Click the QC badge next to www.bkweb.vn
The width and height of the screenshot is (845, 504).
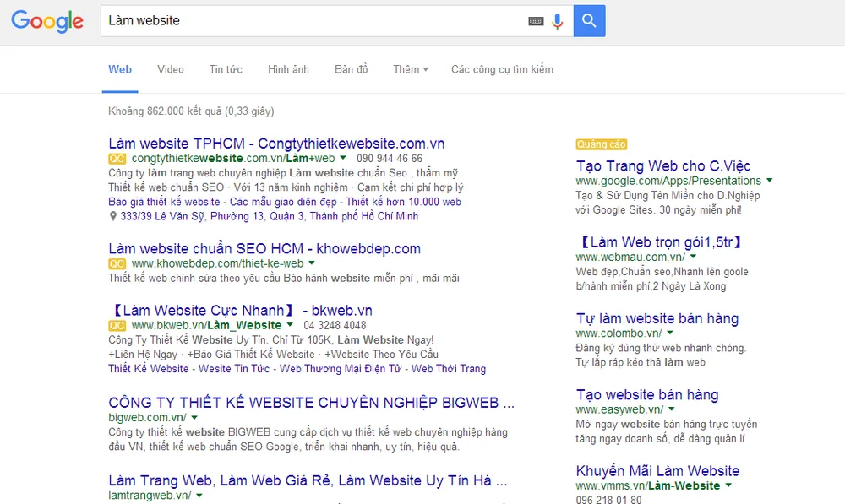point(117,325)
